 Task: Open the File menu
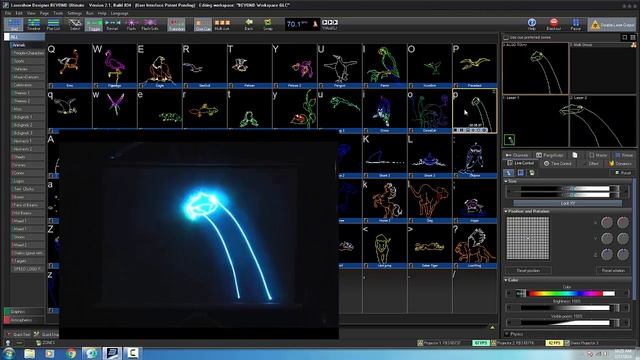pyautogui.click(x=8, y=13)
